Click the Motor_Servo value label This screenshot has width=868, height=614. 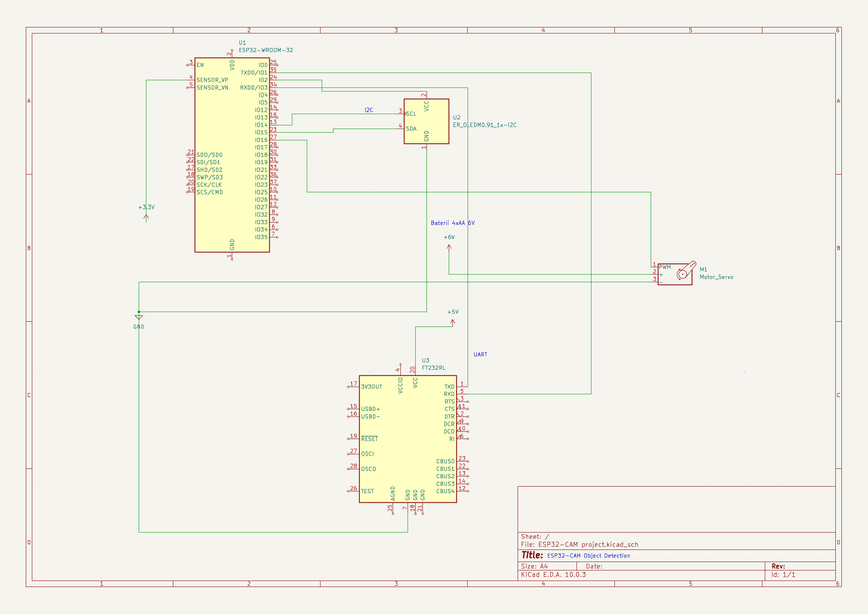pyautogui.click(x=716, y=277)
